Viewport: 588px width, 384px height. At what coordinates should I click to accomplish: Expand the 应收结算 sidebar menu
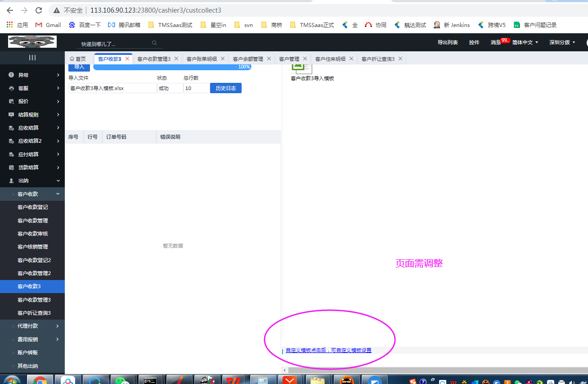[32, 128]
